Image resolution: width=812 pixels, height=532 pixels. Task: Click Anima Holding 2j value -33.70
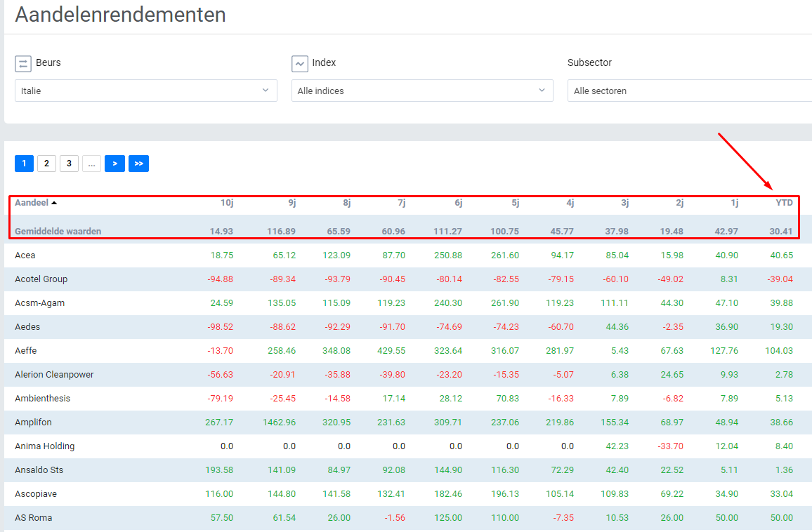click(x=671, y=446)
